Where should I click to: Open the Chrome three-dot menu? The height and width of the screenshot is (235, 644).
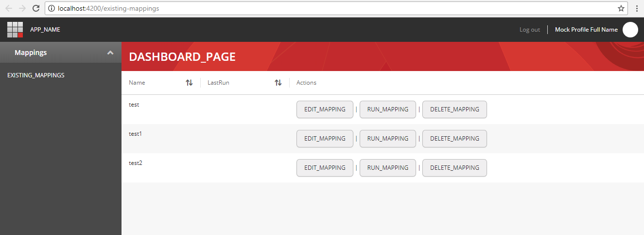(x=637, y=8)
